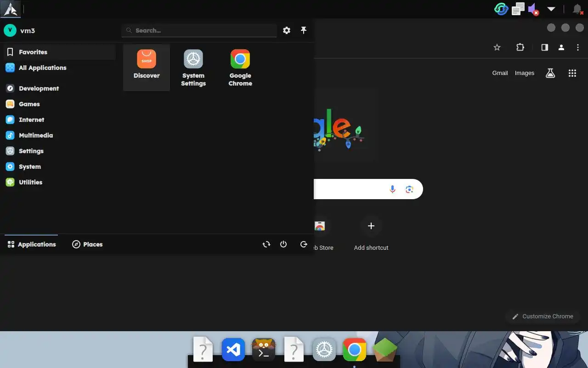
Task: Launch Google Chrome from Favorites grid
Action: tap(240, 67)
